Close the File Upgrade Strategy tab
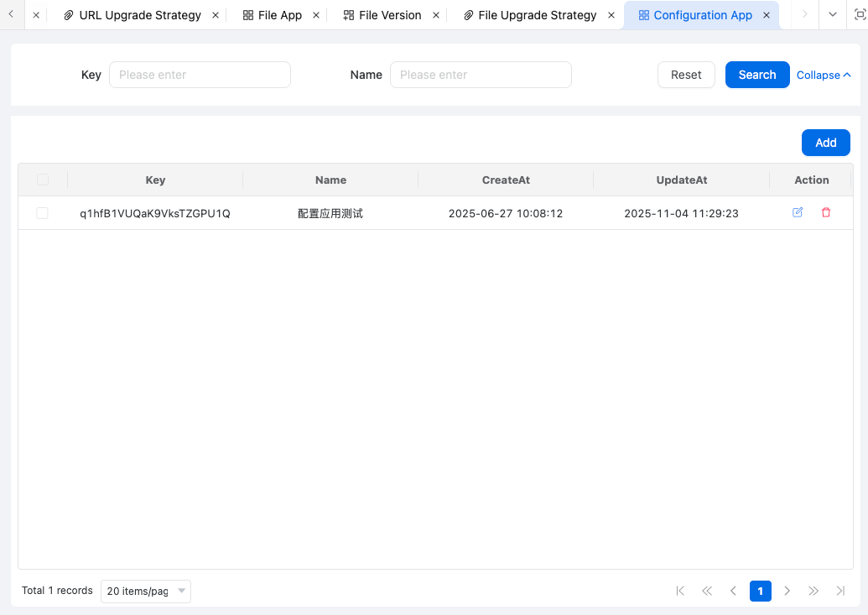Screen dimensions: 868x615 (611, 15)
